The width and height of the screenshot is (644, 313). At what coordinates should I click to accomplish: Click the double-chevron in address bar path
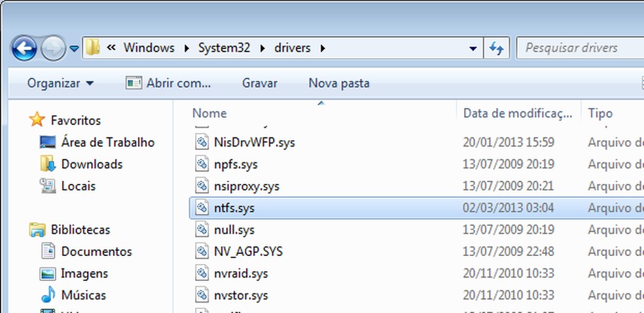point(111,48)
